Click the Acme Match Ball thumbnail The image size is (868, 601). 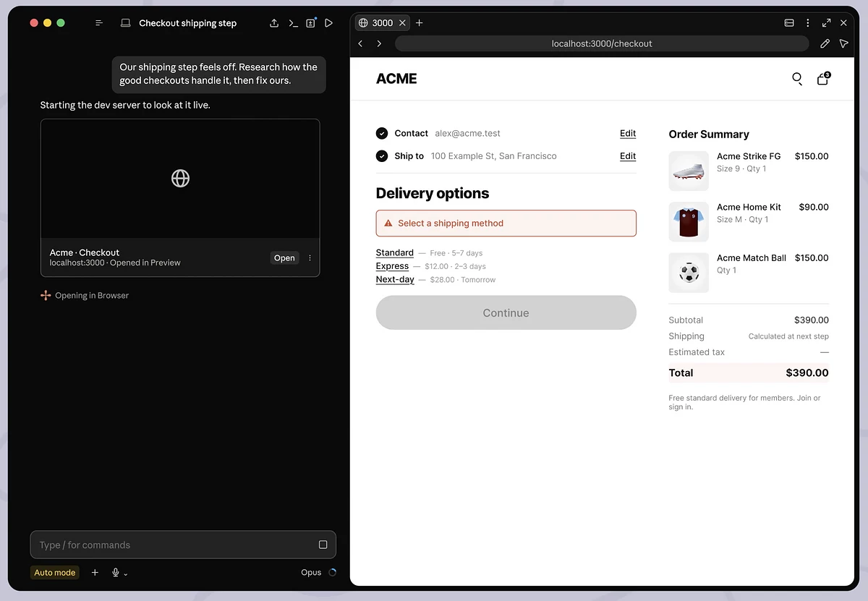click(x=689, y=273)
